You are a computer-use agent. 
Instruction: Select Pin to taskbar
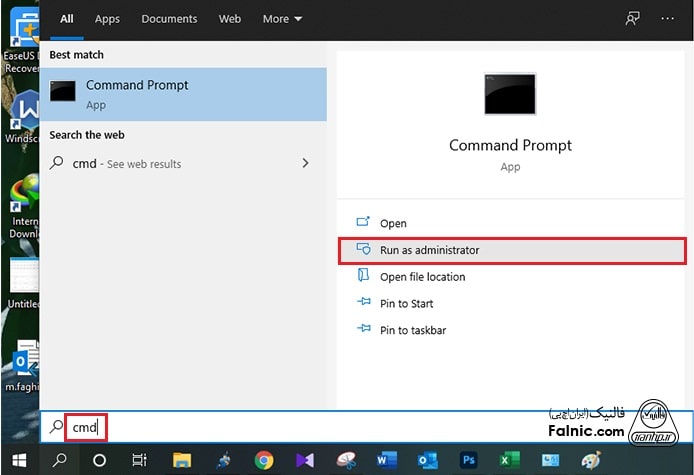point(412,330)
